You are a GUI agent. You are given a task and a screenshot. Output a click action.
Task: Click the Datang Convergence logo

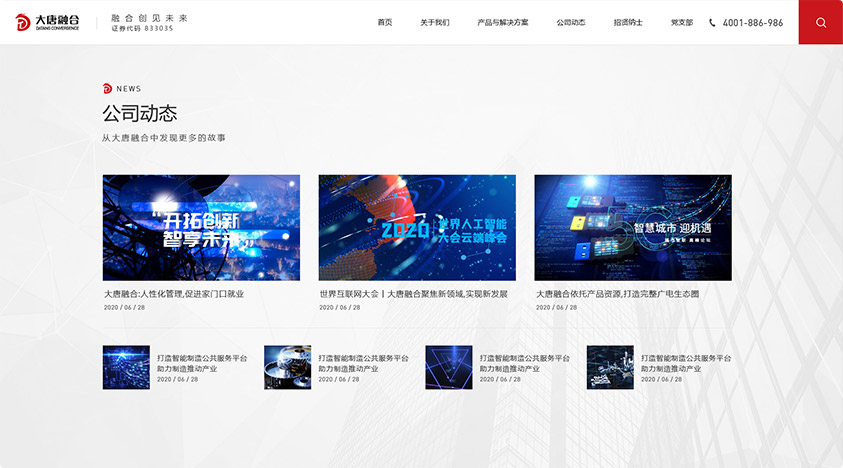(47, 22)
